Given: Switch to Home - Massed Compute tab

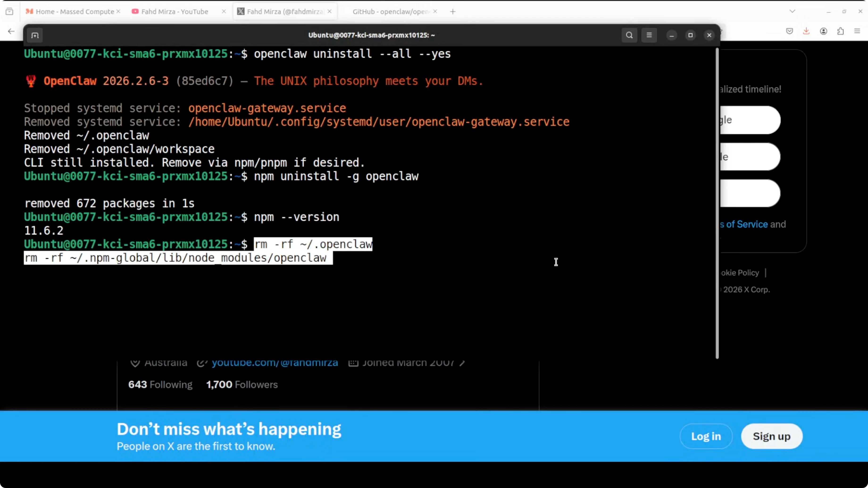Looking at the screenshot, I should pos(74,12).
